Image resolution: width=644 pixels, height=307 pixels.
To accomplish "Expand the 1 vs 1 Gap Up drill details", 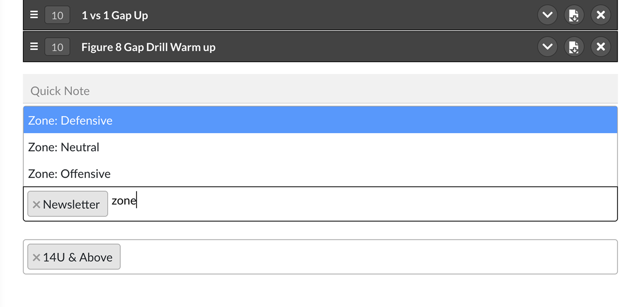I will (x=547, y=15).
